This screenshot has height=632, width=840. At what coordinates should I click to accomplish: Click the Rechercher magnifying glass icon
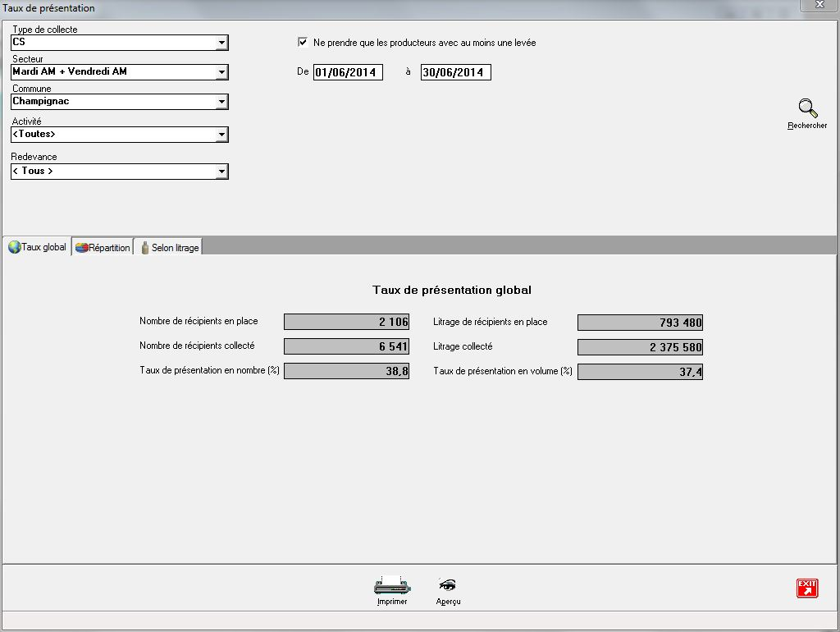coord(807,109)
